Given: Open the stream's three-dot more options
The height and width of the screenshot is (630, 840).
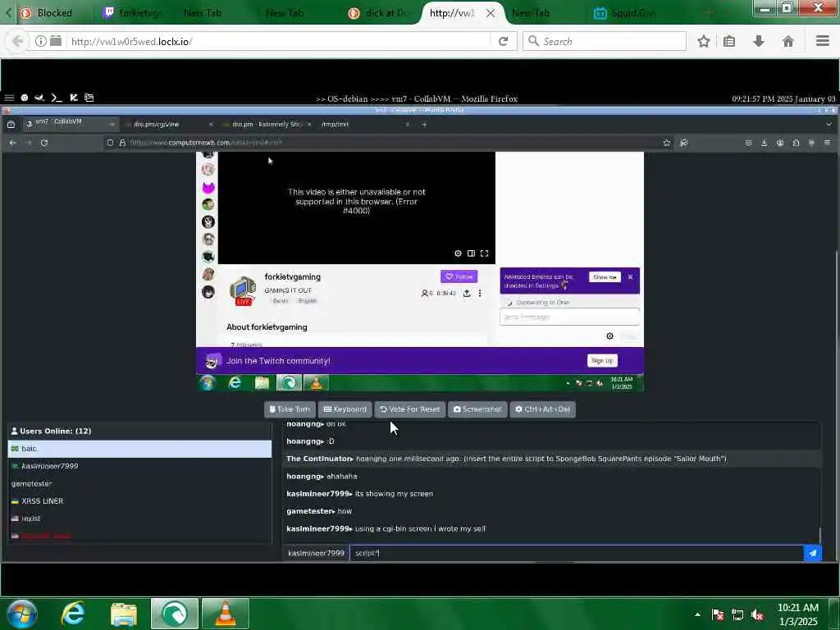Looking at the screenshot, I should point(480,293).
